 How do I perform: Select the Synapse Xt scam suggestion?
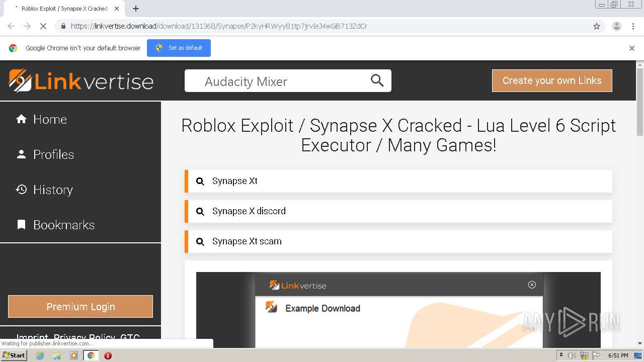[x=398, y=241]
